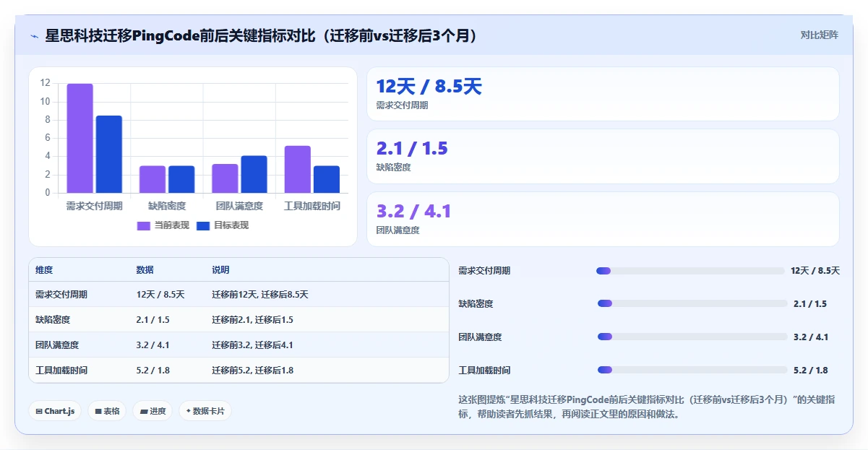Click the 数据卡片 tag chip
Screen dimensions: 868x450
(x=205, y=411)
